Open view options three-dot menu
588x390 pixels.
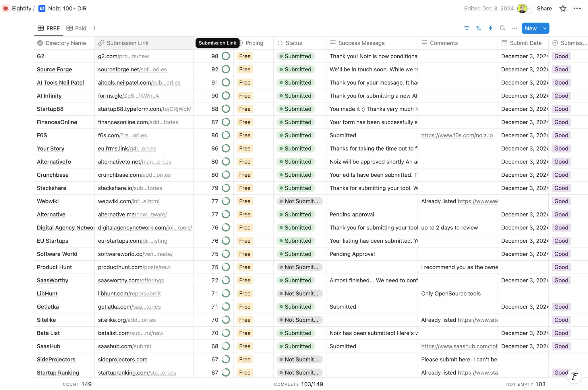pyautogui.click(x=514, y=28)
